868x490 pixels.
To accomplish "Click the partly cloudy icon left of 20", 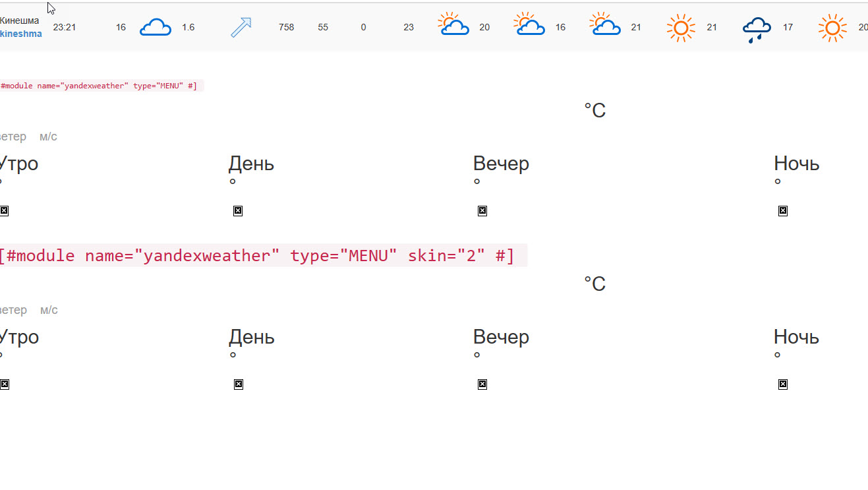I will click(453, 24).
